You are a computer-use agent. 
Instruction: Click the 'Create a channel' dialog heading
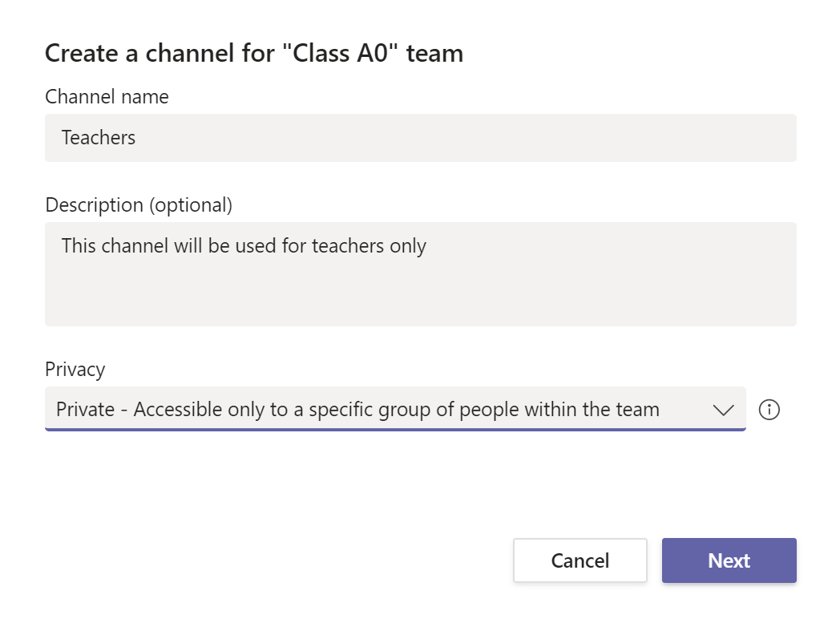click(x=253, y=54)
